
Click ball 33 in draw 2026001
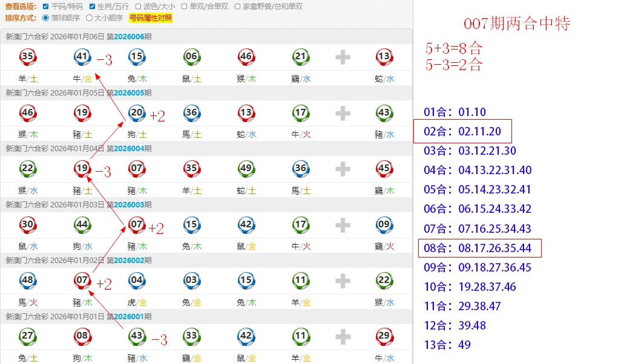[191, 336]
